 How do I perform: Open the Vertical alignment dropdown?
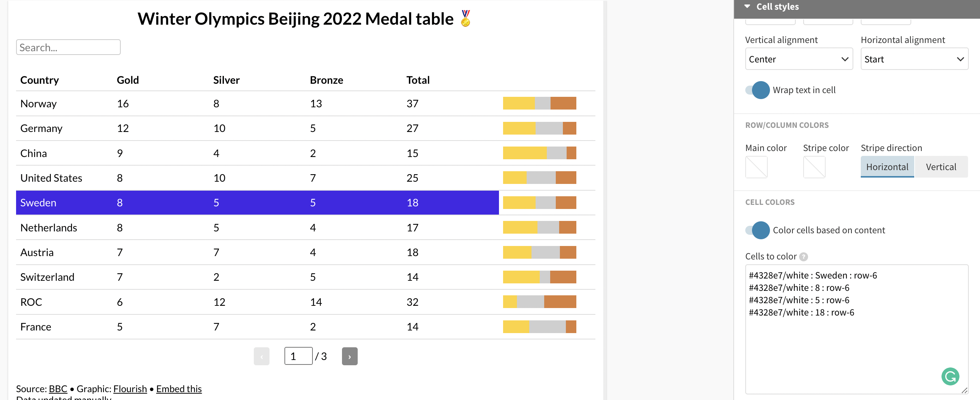[x=798, y=59]
